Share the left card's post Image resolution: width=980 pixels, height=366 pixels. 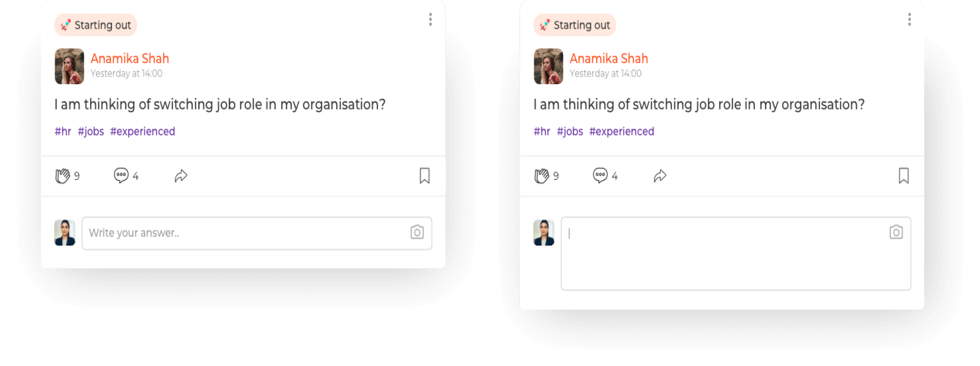pyautogui.click(x=181, y=176)
